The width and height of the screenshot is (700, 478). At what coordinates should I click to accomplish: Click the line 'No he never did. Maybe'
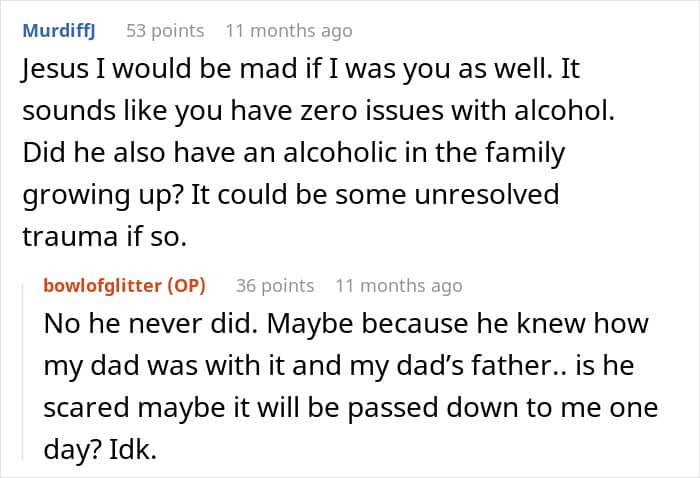(x=346, y=324)
